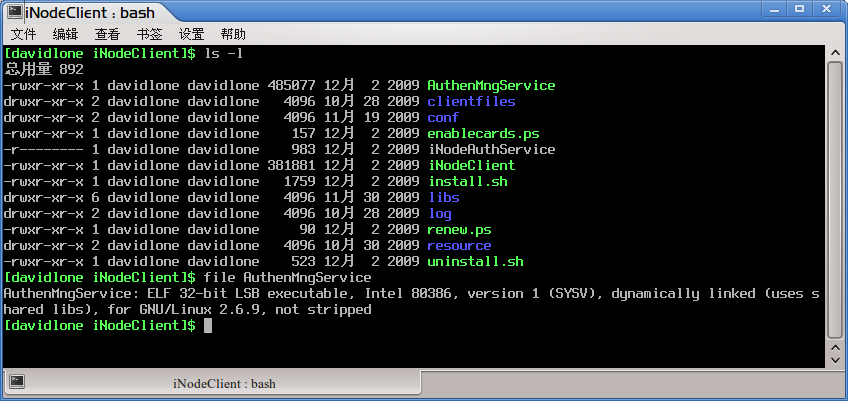Click the AuthenMngService file name in listing

click(x=491, y=86)
